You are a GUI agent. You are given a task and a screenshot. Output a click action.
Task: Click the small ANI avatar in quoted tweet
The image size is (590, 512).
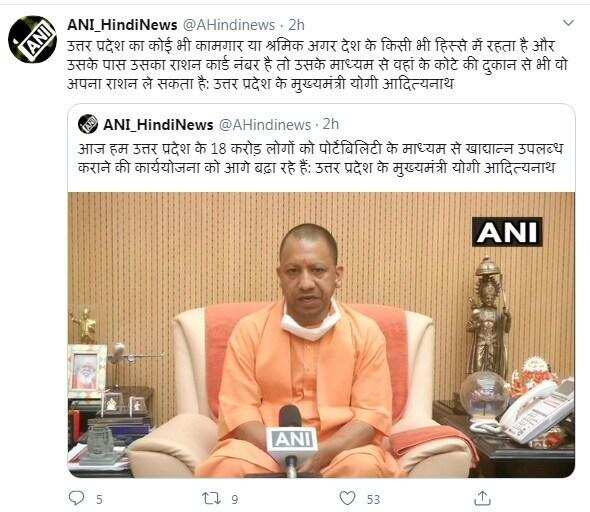pos(88,124)
